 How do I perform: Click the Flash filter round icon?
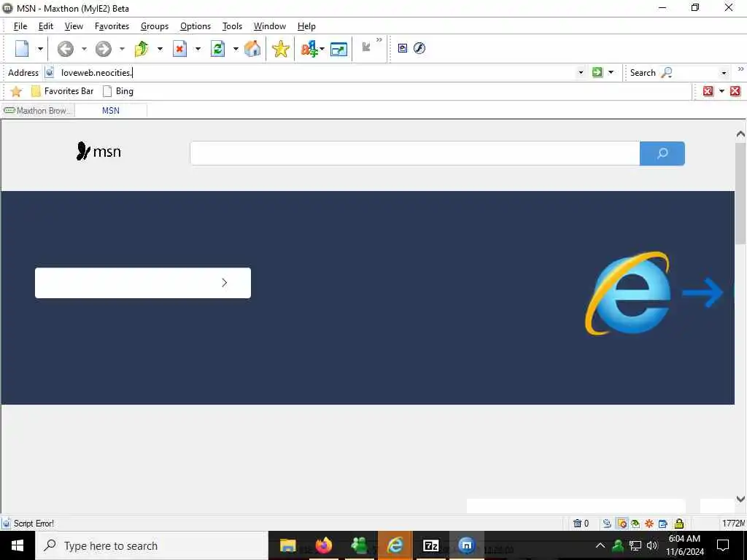[419, 48]
